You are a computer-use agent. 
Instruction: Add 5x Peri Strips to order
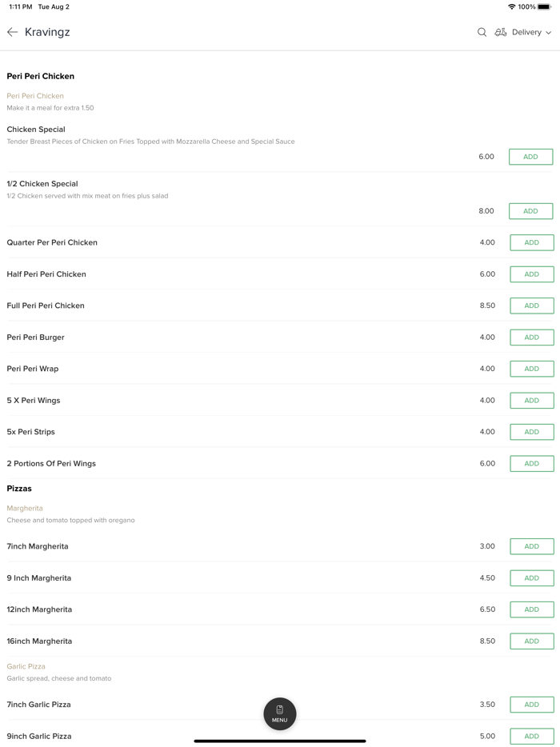(531, 432)
